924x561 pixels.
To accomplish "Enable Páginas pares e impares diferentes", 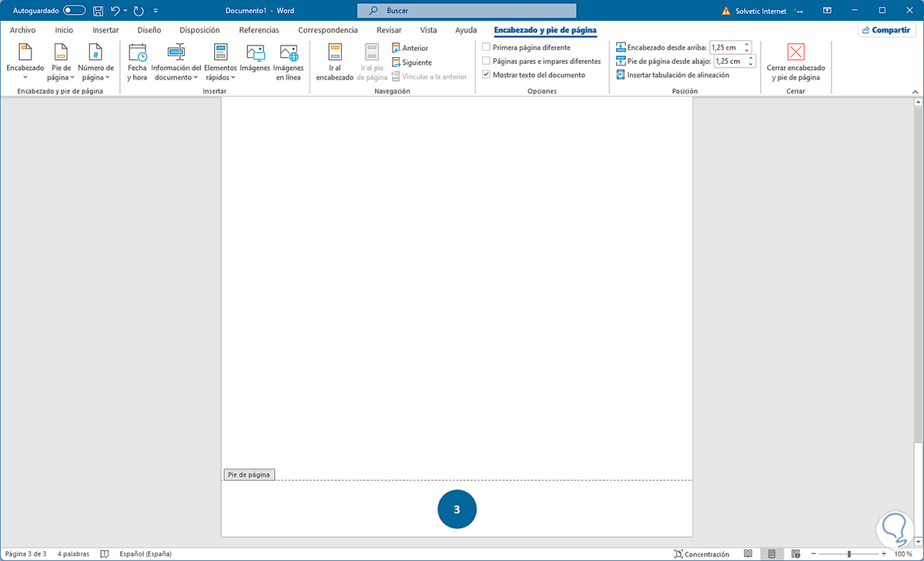I will (x=486, y=61).
